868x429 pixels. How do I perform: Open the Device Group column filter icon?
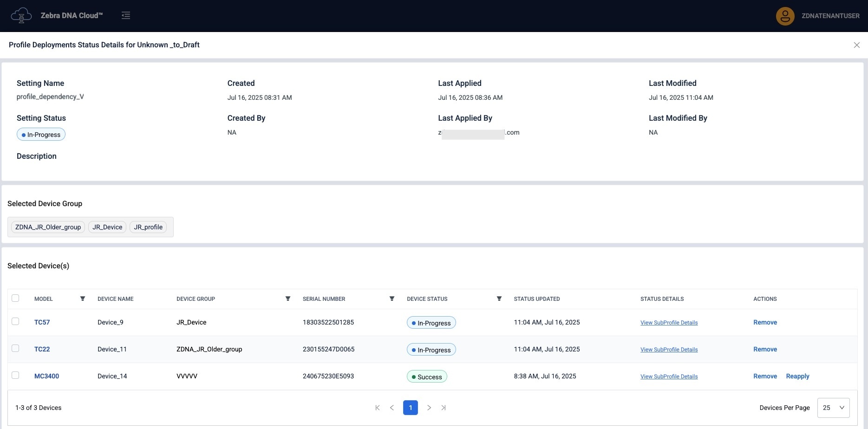coord(288,299)
